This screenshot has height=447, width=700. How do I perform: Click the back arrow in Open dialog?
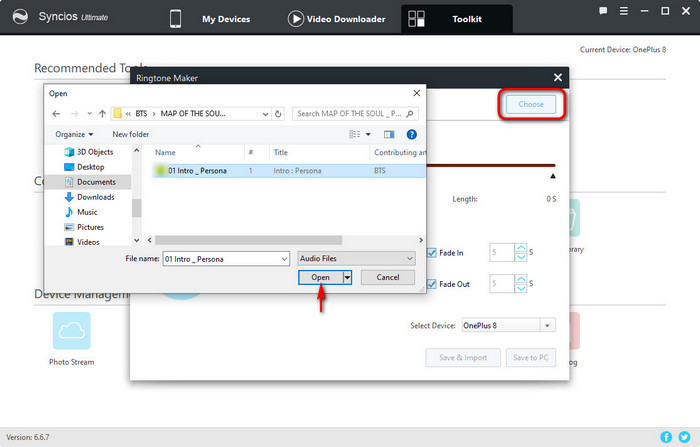click(57, 113)
